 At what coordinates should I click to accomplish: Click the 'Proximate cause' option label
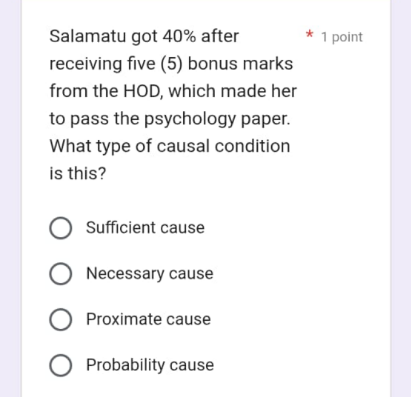click(x=148, y=319)
